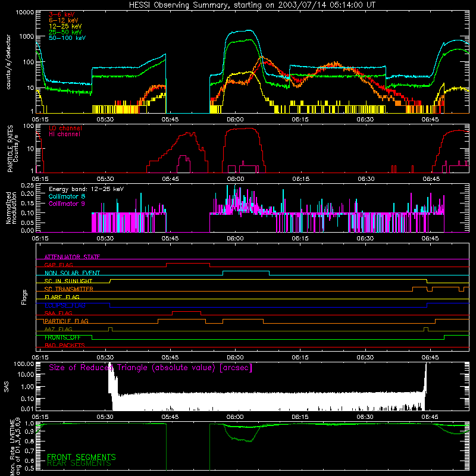Click the 05:30 tick under the counts plot
Image resolution: width=476 pixels, height=476 pixels.
pos(105,120)
